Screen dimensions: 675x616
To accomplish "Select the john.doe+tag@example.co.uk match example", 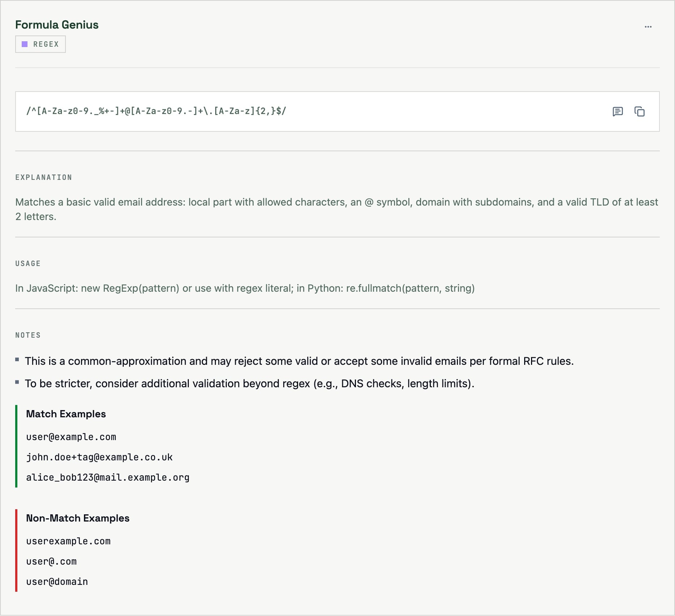I will click(x=99, y=457).
